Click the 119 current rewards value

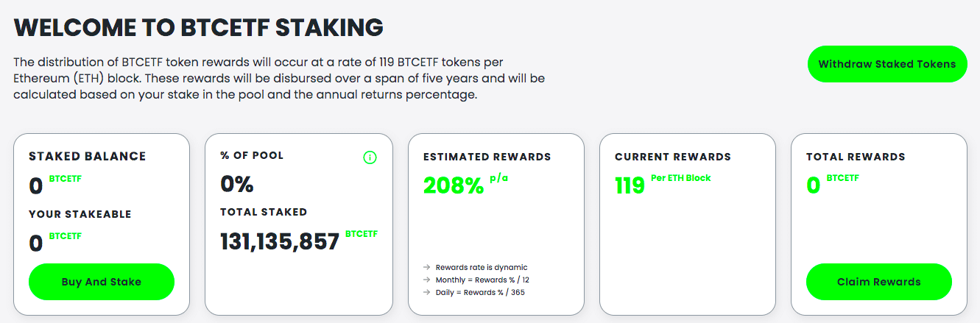[x=630, y=185]
